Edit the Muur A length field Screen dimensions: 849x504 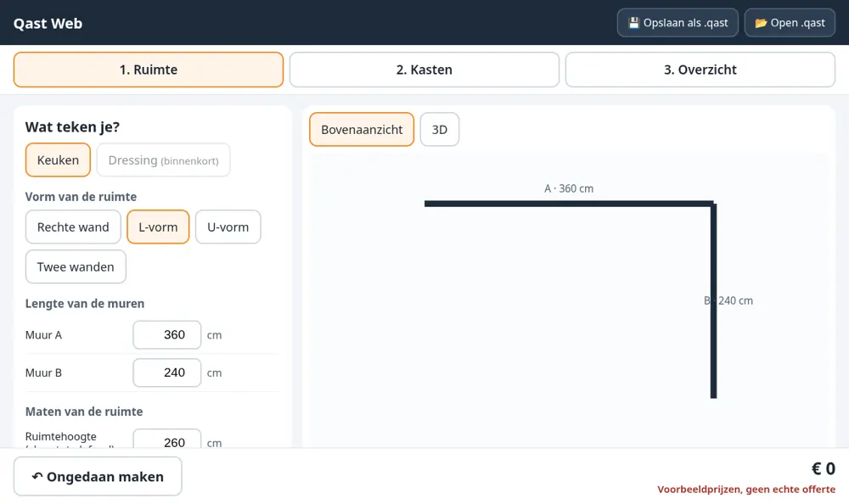(x=166, y=334)
